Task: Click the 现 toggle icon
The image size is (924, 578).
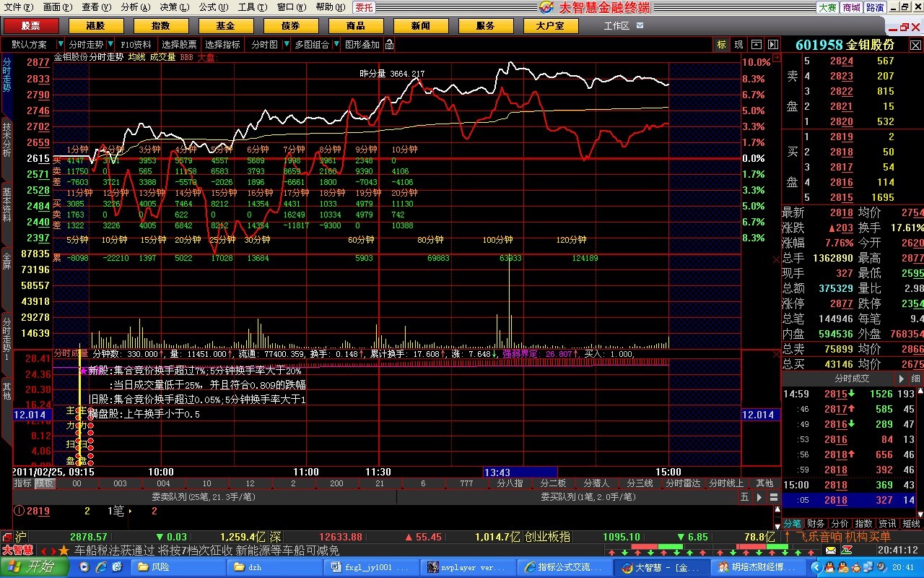Action: click(738, 45)
